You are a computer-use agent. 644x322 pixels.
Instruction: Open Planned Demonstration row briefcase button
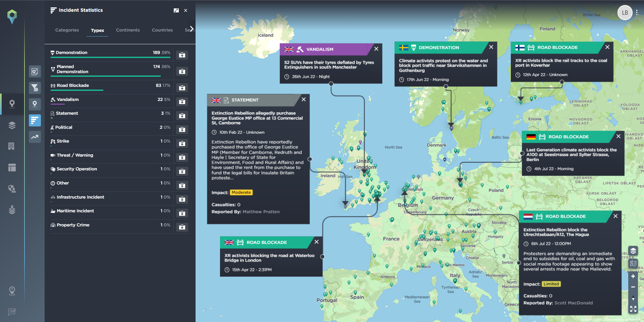(x=182, y=71)
